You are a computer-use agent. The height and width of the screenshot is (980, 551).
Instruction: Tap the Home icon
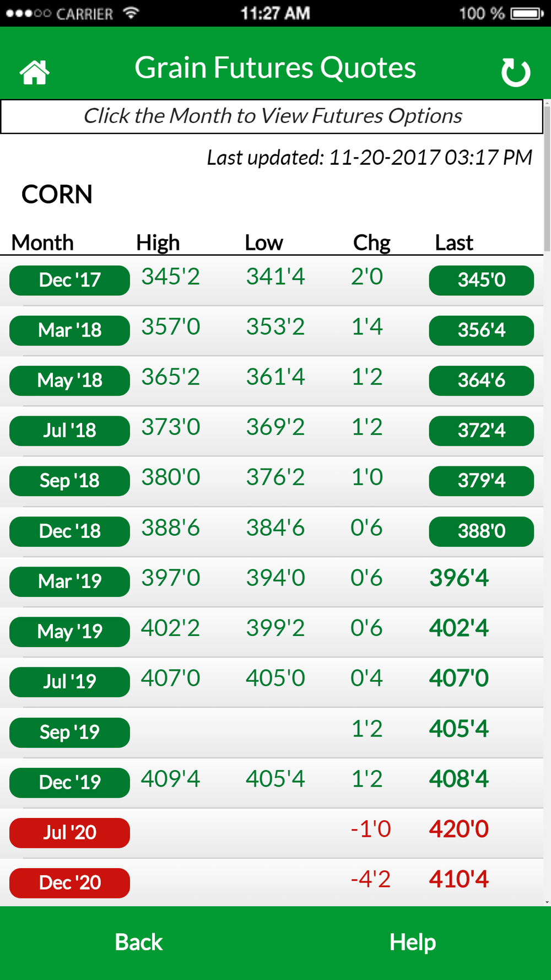tap(35, 72)
